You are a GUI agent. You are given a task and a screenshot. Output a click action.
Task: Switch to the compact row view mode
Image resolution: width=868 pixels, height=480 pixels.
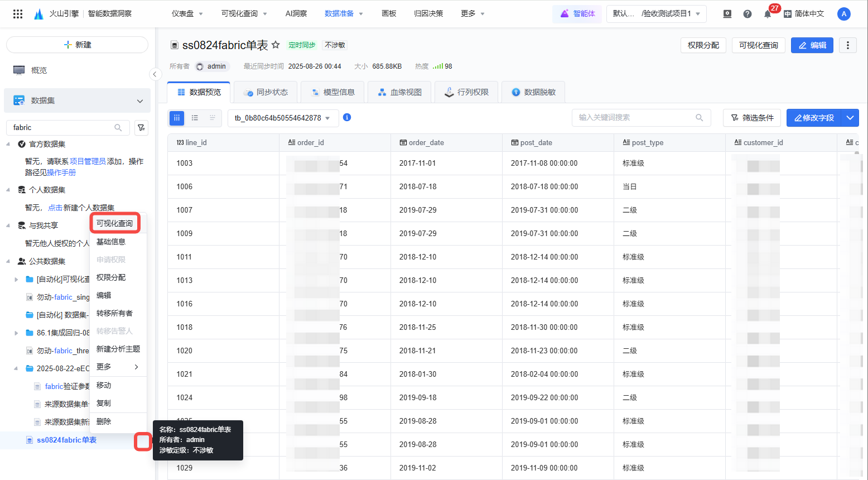pos(213,118)
